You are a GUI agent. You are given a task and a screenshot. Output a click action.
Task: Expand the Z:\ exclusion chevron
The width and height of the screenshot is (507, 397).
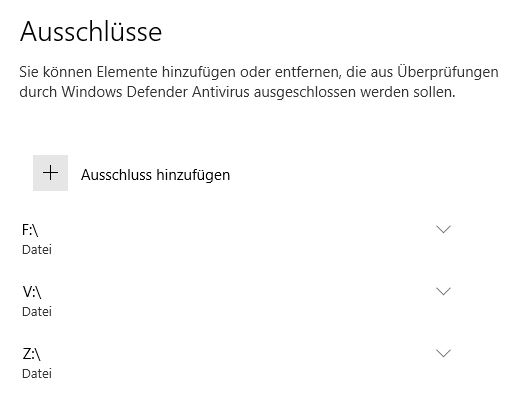point(443,353)
